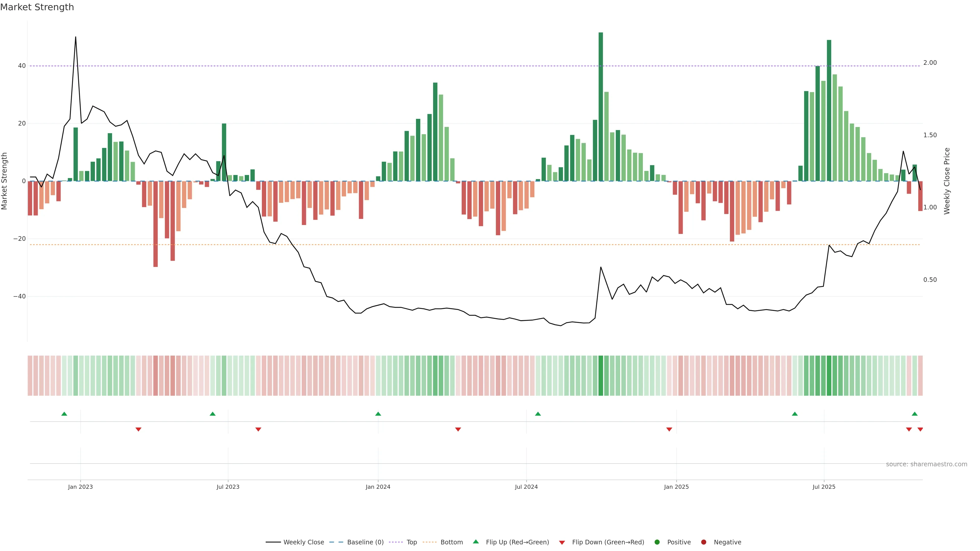Click the source: sharemaestro.com text
The image size is (980, 551).
[926, 464]
